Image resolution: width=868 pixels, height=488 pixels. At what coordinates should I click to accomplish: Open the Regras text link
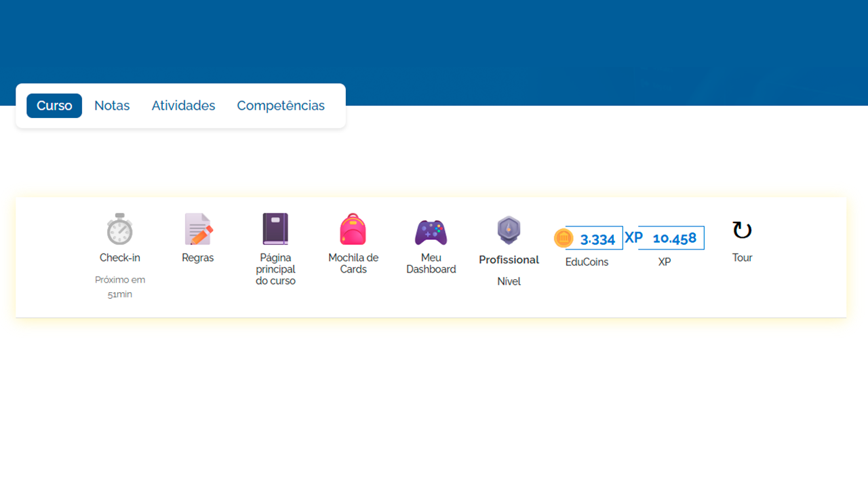[198, 258]
